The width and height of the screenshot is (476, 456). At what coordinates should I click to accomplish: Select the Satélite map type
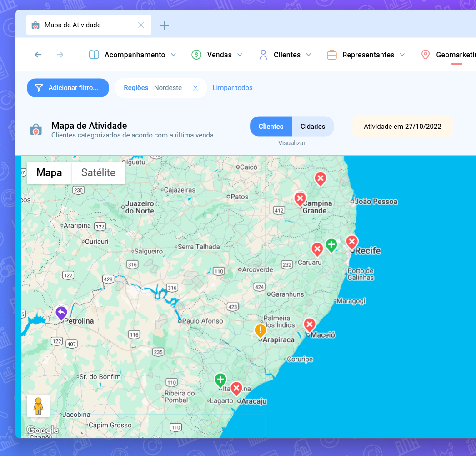point(98,173)
